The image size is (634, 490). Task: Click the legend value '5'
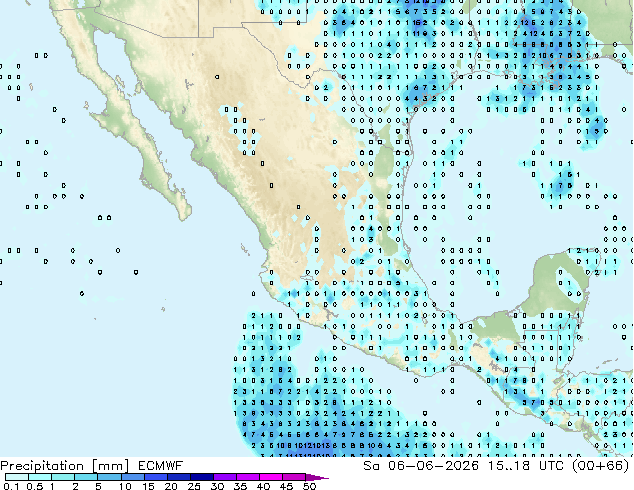click(x=98, y=486)
